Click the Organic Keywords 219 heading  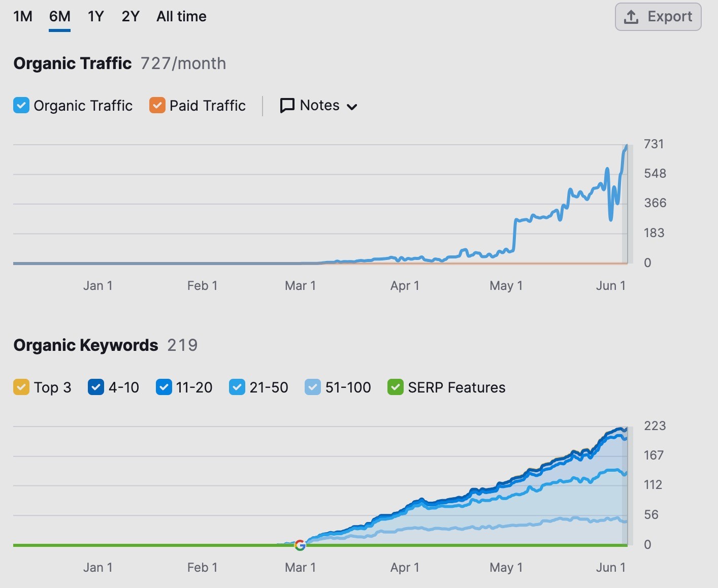click(106, 345)
